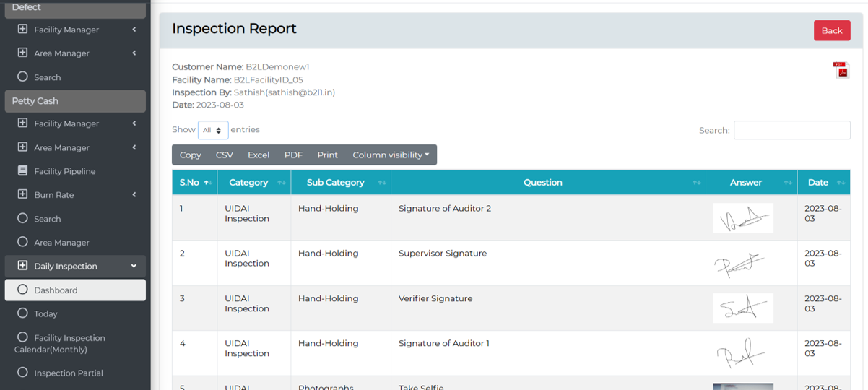Click the Search input field
Screen dimensions: 868x390
click(x=791, y=130)
